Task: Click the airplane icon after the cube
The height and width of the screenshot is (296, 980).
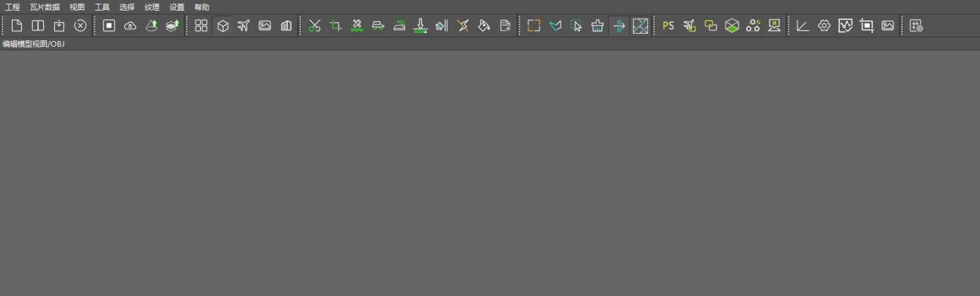Action: pyautogui.click(x=244, y=26)
